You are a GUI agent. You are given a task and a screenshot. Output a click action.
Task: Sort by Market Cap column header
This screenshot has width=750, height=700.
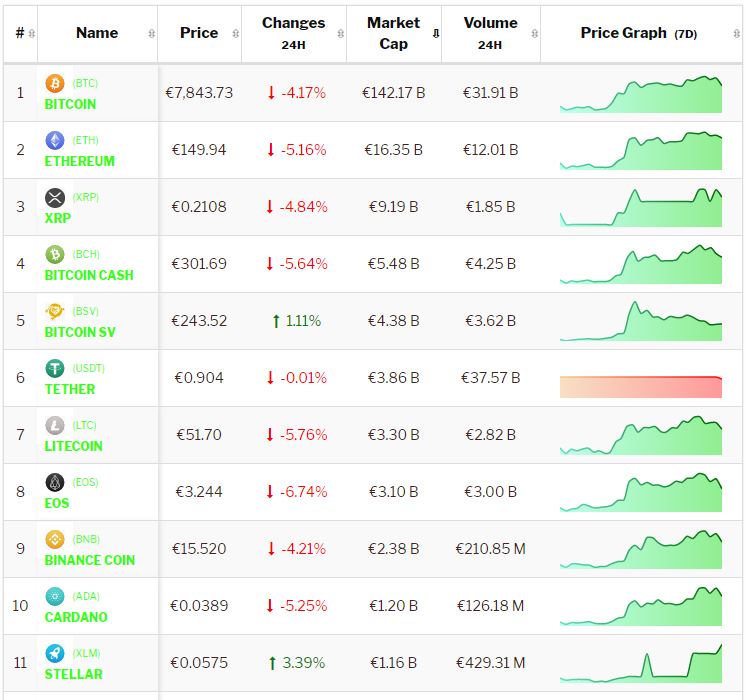click(394, 33)
